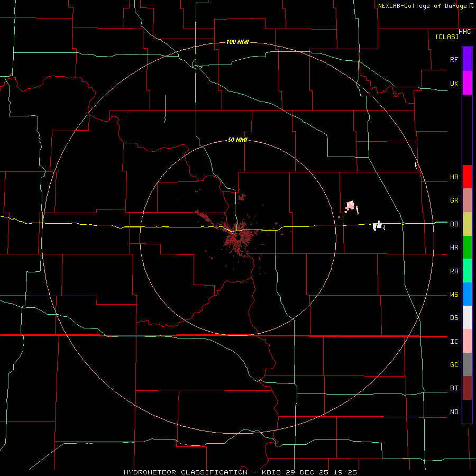Click the UK legend label

click(454, 83)
